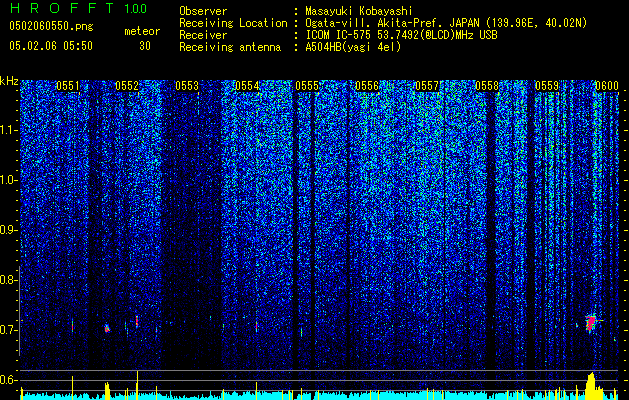Click the 0.8 kHz axis label
This screenshot has height=400, width=629.
[7, 280]
